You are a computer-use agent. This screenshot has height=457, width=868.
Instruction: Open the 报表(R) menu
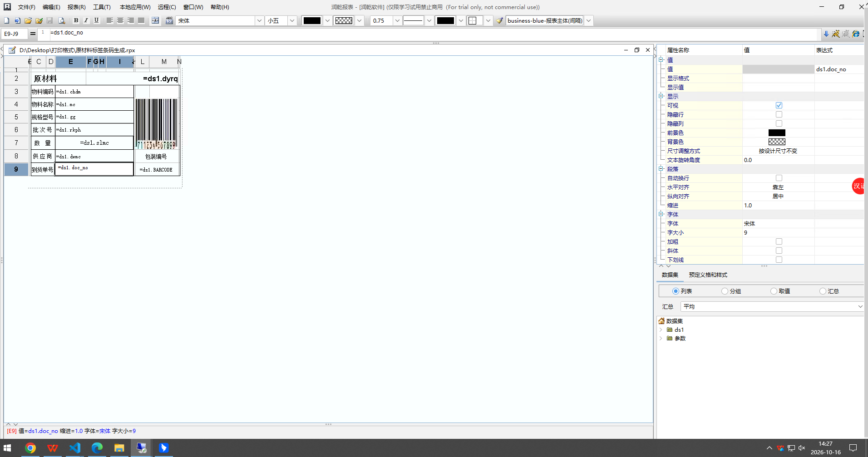76,7
